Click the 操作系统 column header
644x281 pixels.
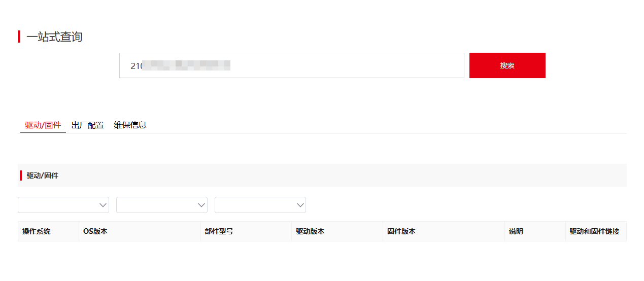pyautogui.click(x=37, y=231)
